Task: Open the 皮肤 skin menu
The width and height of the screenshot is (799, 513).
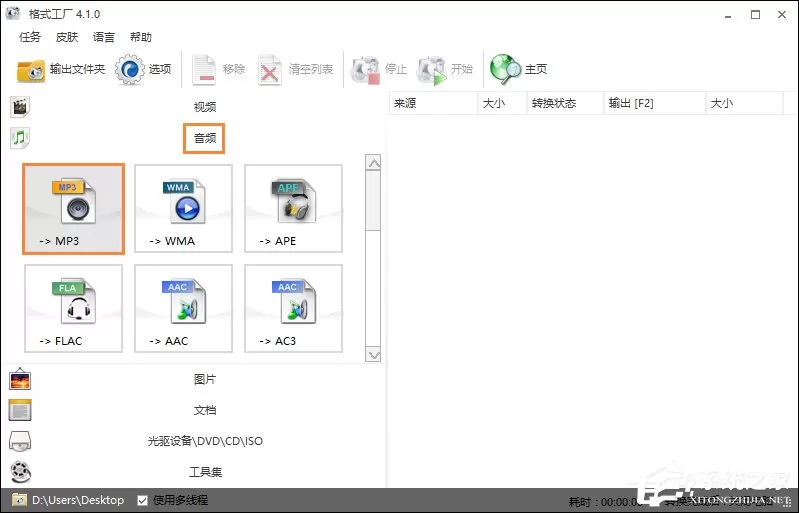Action: [x=67, y=37]
